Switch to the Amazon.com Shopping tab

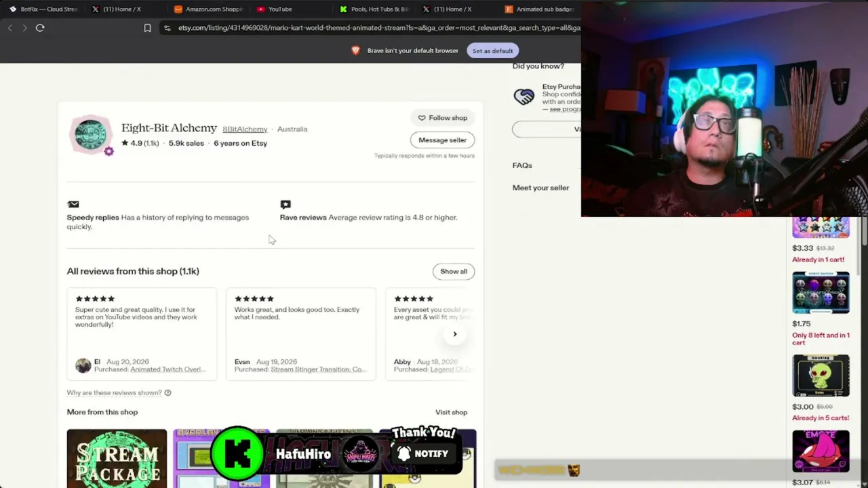click(x=209, y=9)
